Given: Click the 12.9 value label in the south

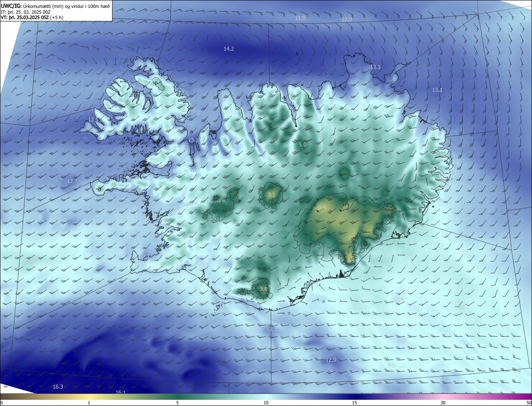Looking at the screenshot, I should (x=331, y=360).
